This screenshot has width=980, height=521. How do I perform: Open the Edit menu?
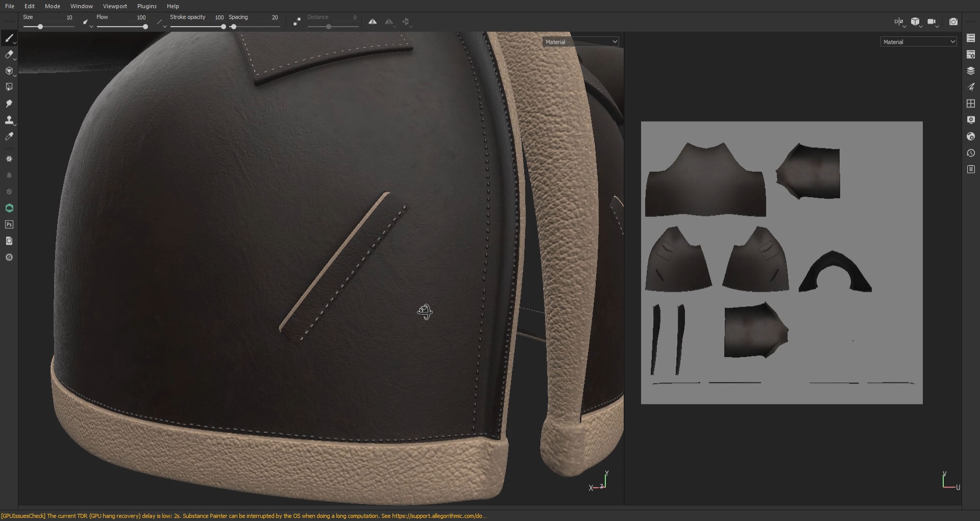(x=30, y=6)
